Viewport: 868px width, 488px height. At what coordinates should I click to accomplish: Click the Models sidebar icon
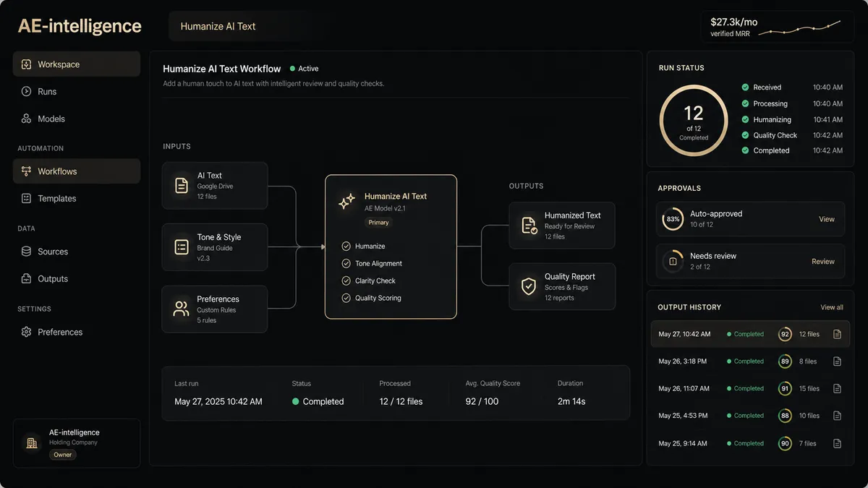pyautogui.click(x=27, y=119)
